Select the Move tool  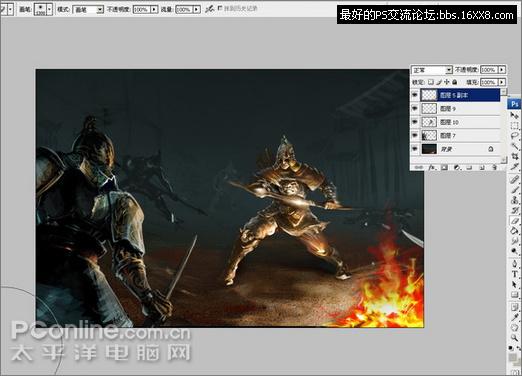click(514, 115)
